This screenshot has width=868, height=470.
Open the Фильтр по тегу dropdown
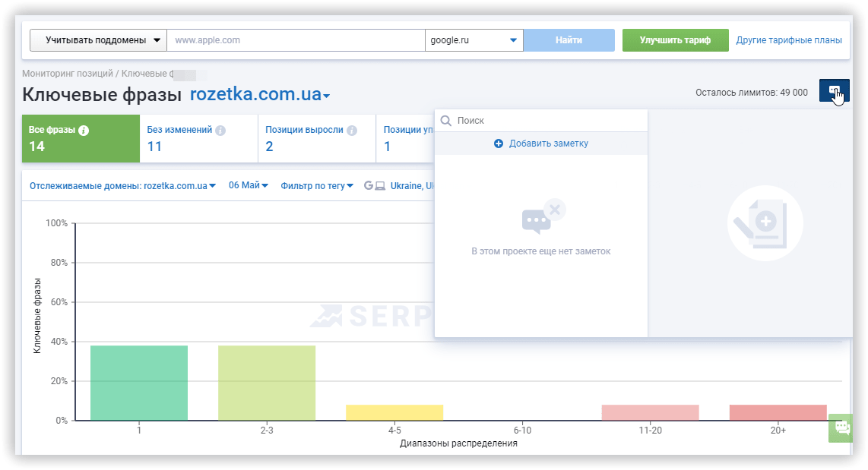click(x=317, y=186)
